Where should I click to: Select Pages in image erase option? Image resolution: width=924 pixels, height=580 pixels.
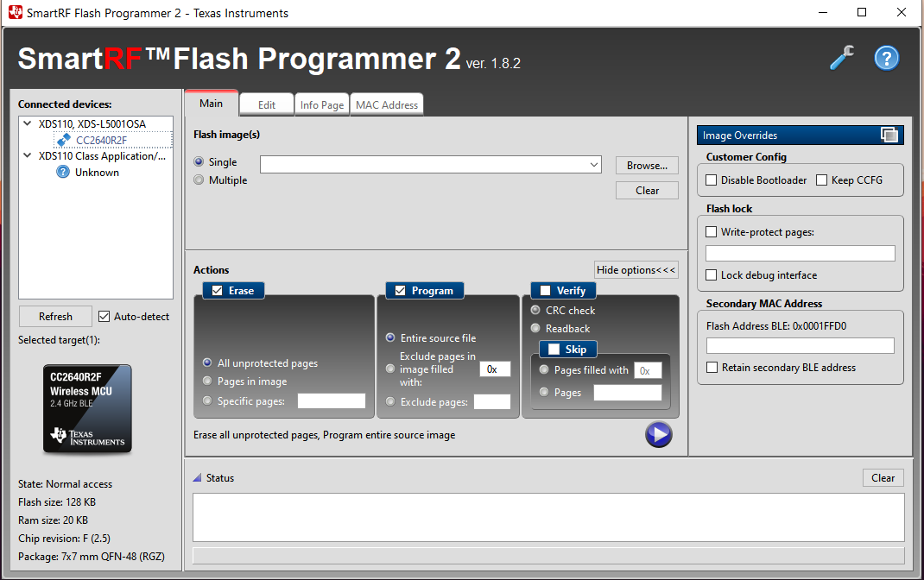pos(207,381)
